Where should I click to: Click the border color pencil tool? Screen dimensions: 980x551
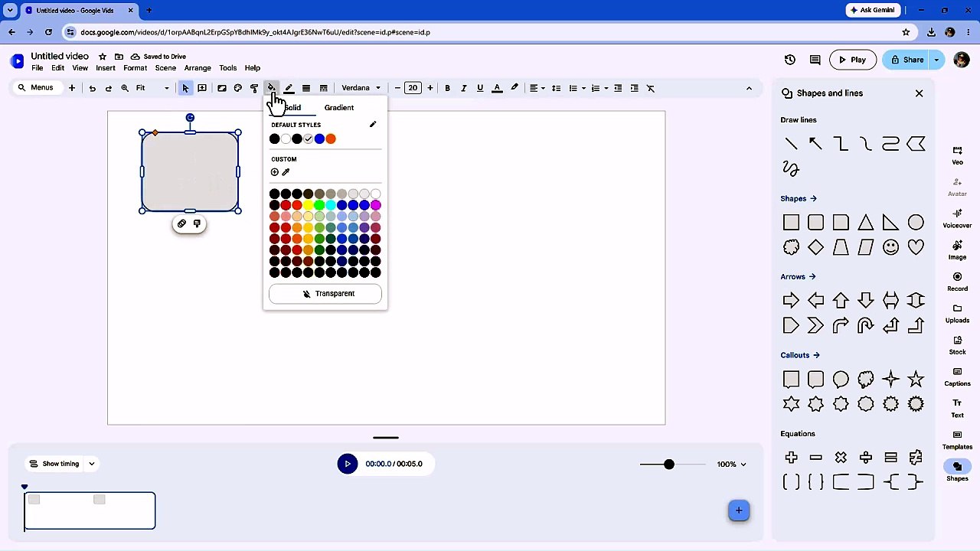pyautogui.click(x=289, y=88)
